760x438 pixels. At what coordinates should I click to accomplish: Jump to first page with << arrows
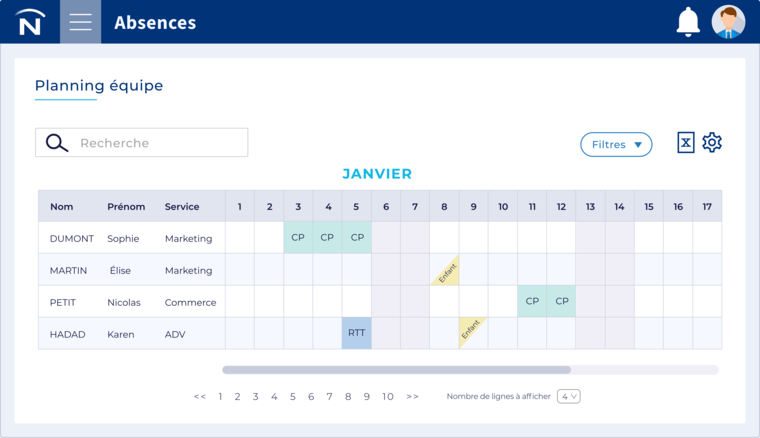click(200, 397)
